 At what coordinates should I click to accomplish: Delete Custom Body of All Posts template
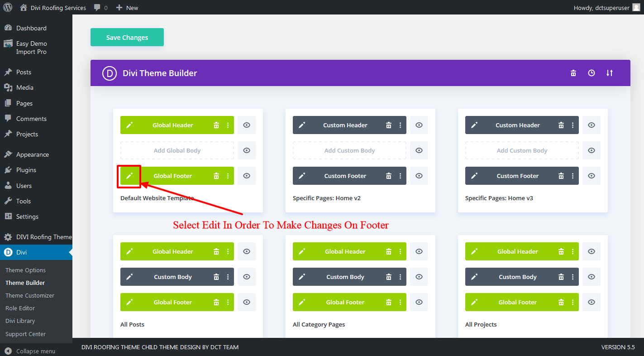click(216, 277)
